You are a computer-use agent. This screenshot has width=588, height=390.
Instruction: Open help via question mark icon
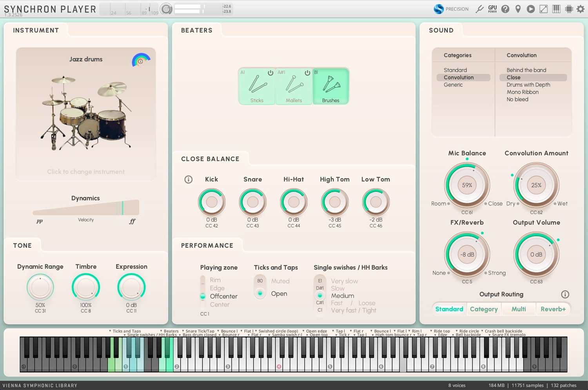coord(505,9)
